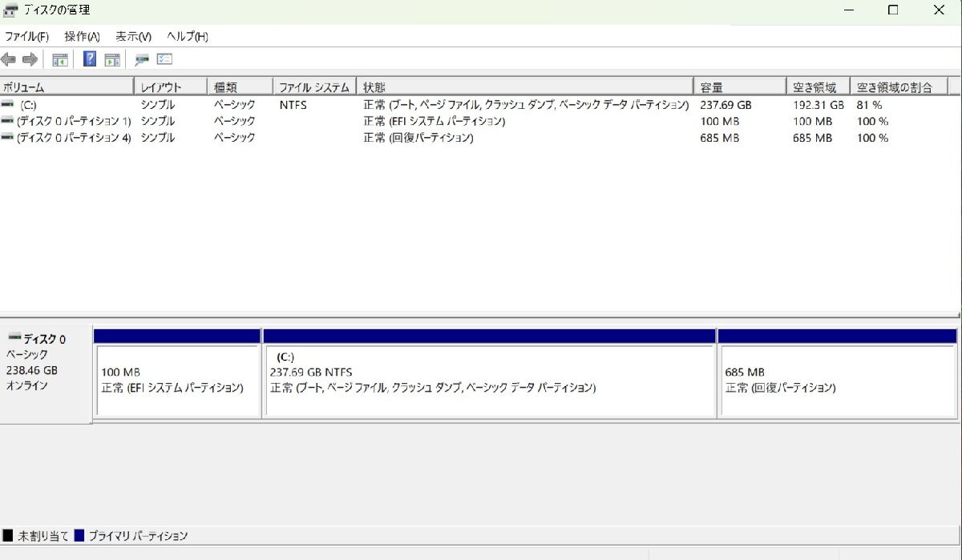The image size is (962, 560).
Task: Sort by the ファイル システム column header
Action: click(x=315, y=87)
